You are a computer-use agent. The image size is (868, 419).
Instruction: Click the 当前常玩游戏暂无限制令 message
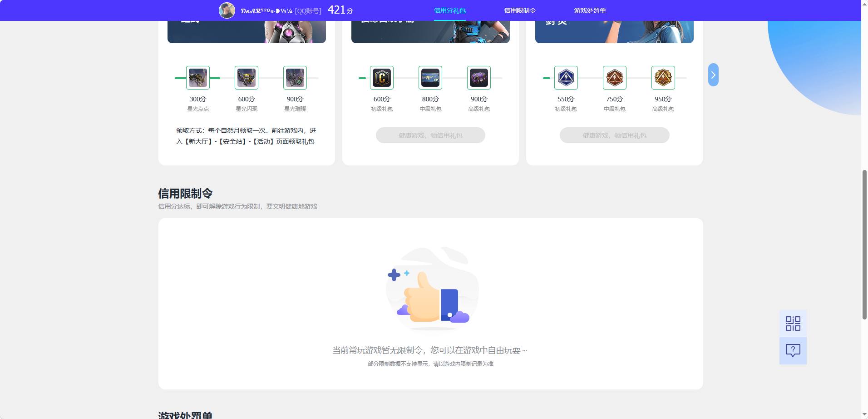coord(430,350)
